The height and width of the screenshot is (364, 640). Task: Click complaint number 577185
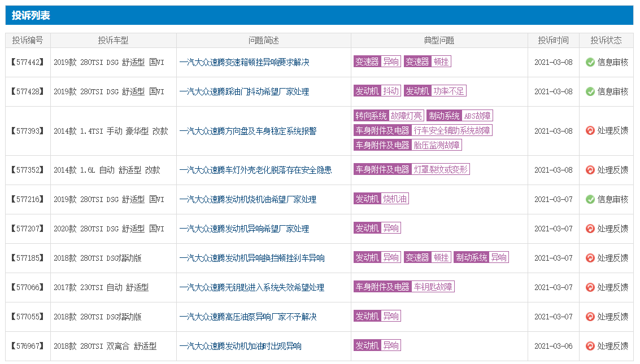(28, 258)
